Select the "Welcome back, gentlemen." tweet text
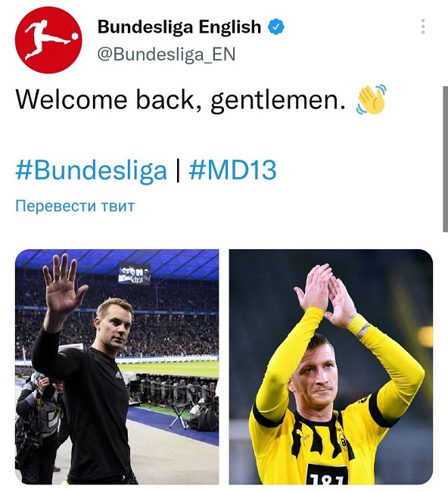The height and width of the screenshot is (492, 448). coord(180,101)
